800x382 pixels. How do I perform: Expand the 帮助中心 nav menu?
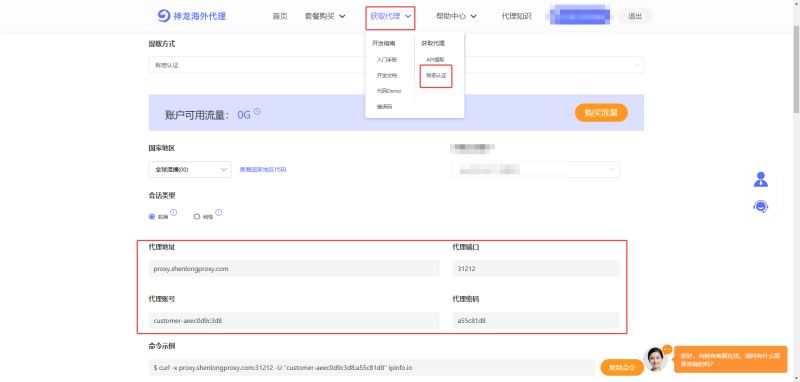pyautogui.click(x=456, y=16)
